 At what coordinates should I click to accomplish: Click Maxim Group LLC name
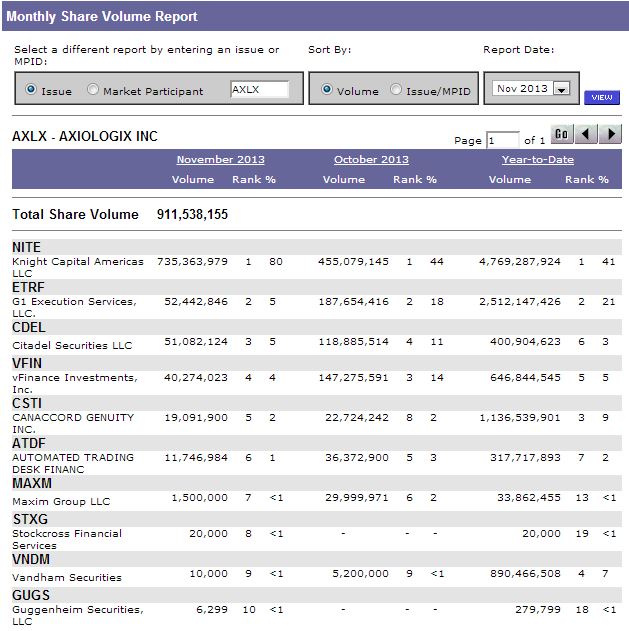coord(61,501)
